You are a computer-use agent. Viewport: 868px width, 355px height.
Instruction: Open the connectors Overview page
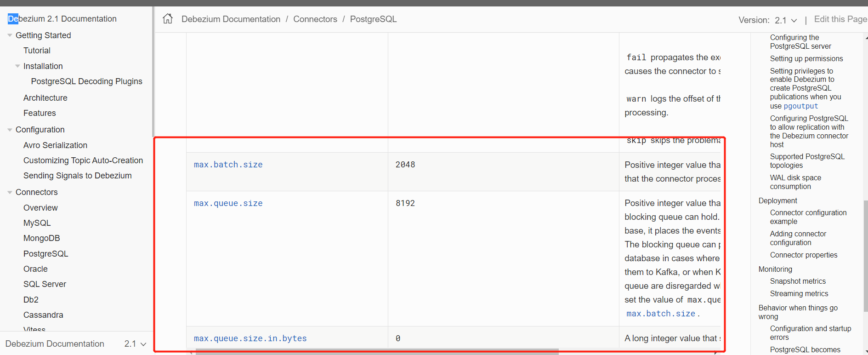(40, 208)
